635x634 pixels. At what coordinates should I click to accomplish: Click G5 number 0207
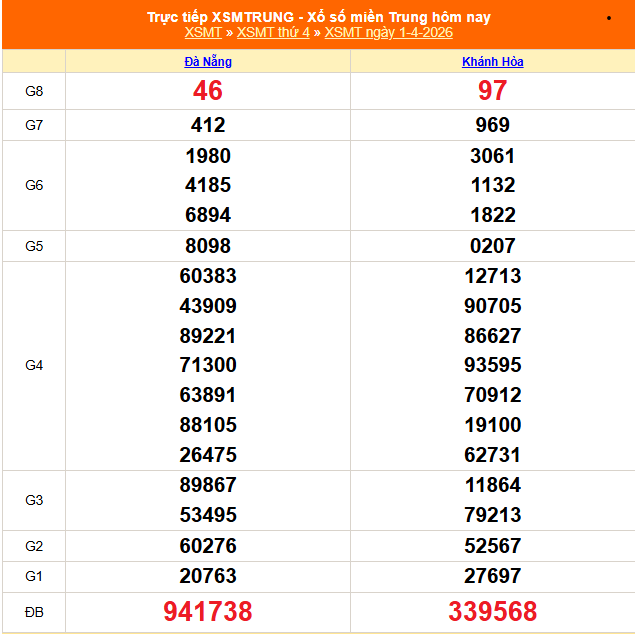(x=492, y=246)
